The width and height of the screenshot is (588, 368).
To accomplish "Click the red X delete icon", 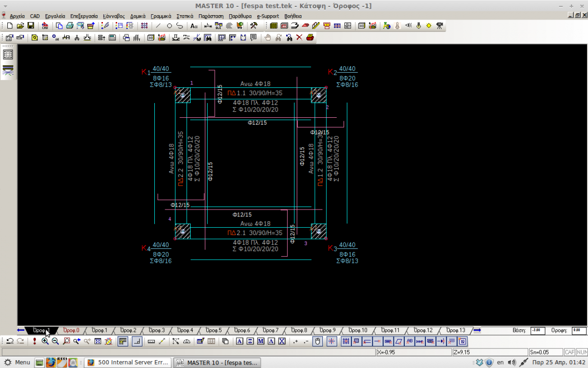I will [299, 38].
